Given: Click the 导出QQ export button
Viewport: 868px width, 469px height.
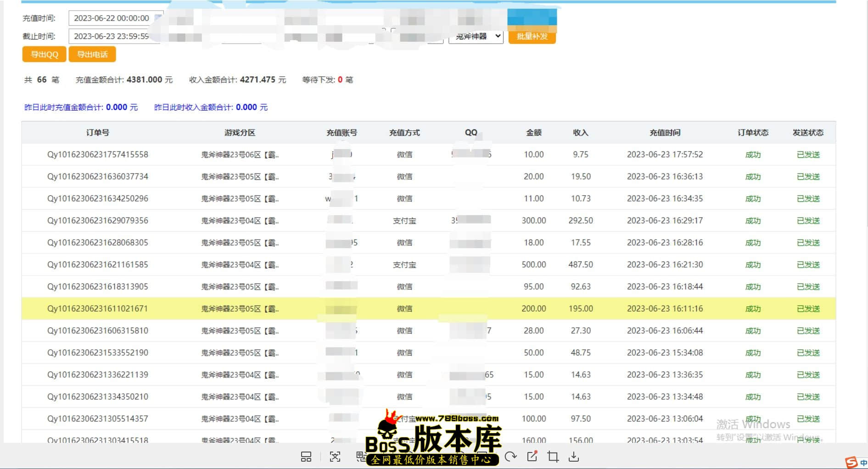Looking at the screenshot, I should [44, 54].
